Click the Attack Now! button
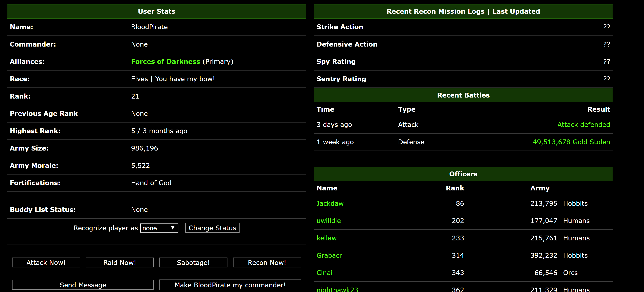644x292 pixels. 46,263
